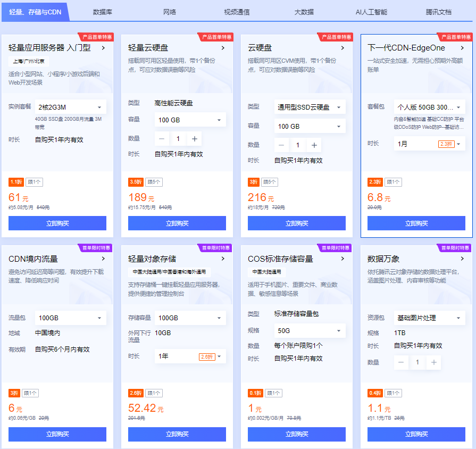The image size is (476, 449).
Task: Click the 上海/广州/北京 region tag
Action: (x=29, y=61)
